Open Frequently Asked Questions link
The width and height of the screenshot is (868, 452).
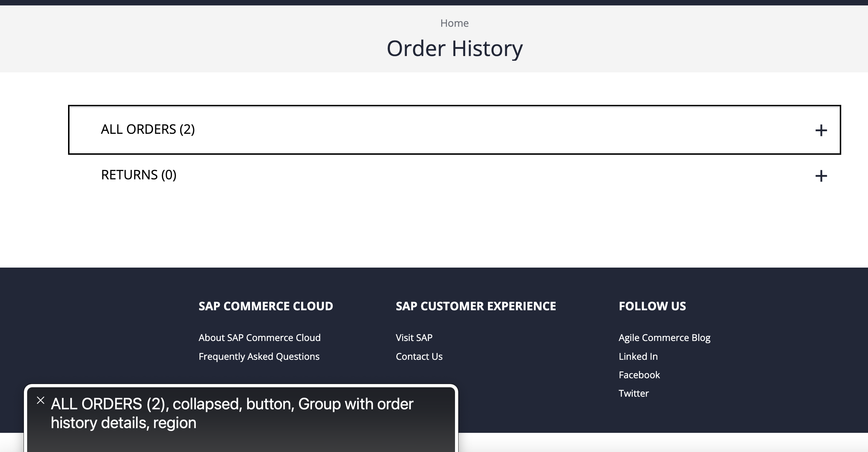[x=259, y=356]
